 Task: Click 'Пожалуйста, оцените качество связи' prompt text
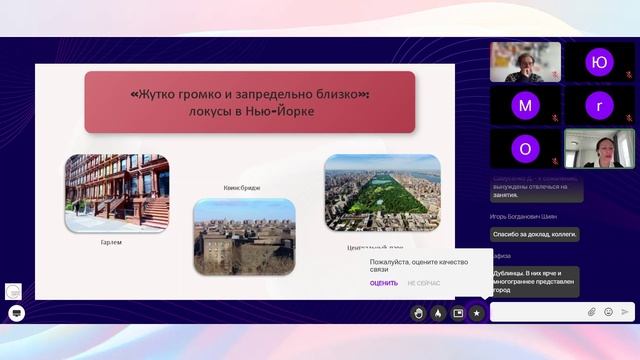(419, 266)
